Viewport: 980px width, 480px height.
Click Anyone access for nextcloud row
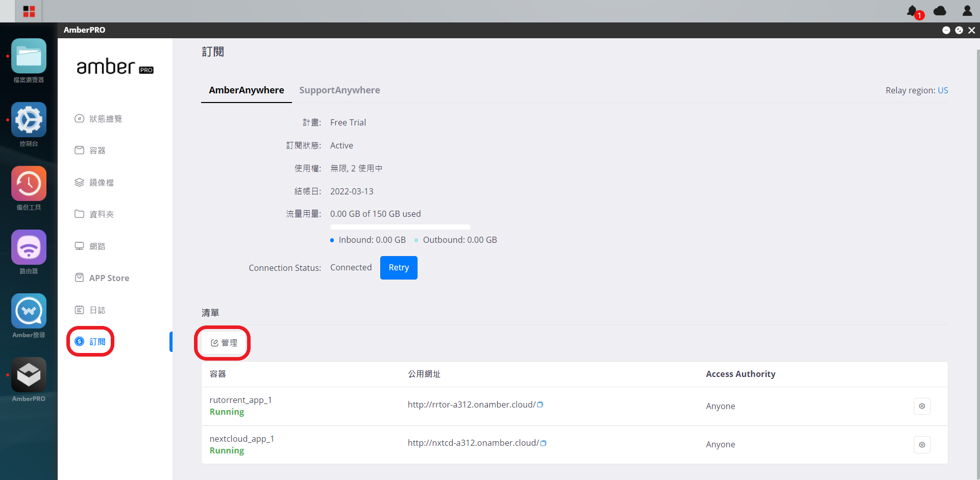coord(720,444)
